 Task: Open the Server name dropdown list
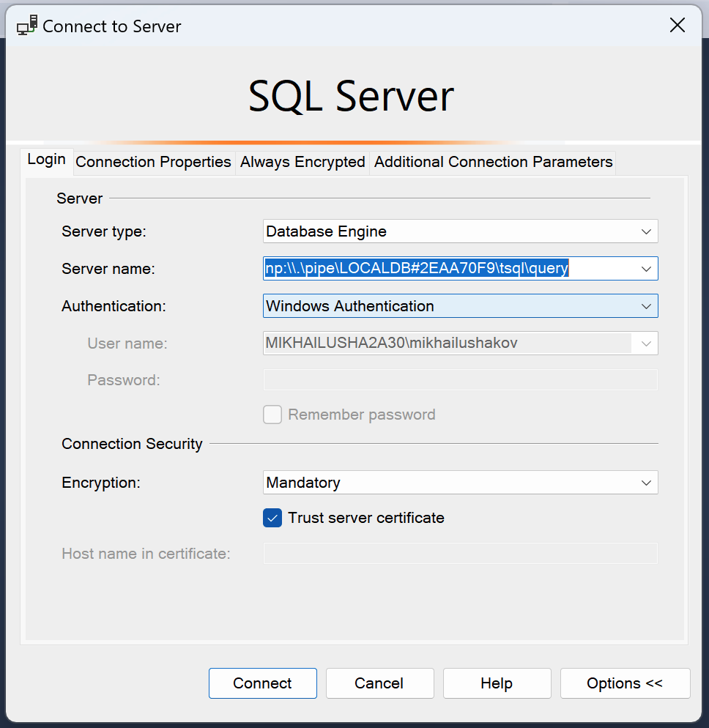click(646, 269)
